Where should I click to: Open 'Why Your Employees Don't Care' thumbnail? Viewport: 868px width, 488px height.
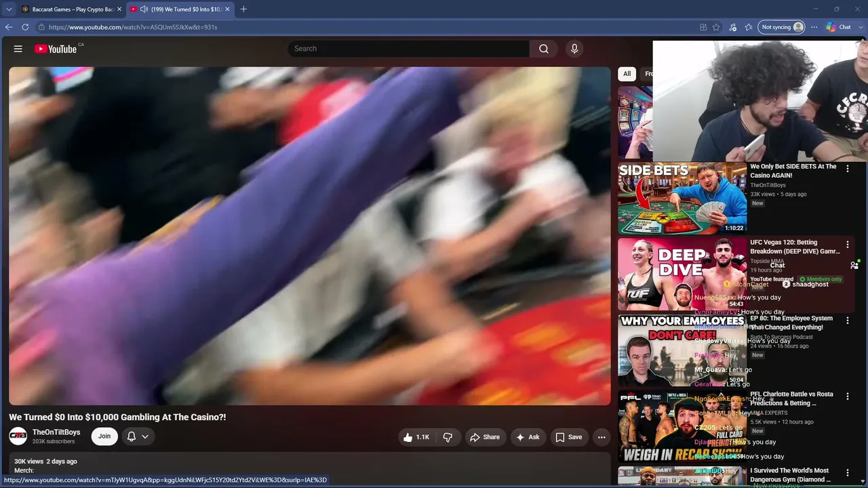[682, 350]
